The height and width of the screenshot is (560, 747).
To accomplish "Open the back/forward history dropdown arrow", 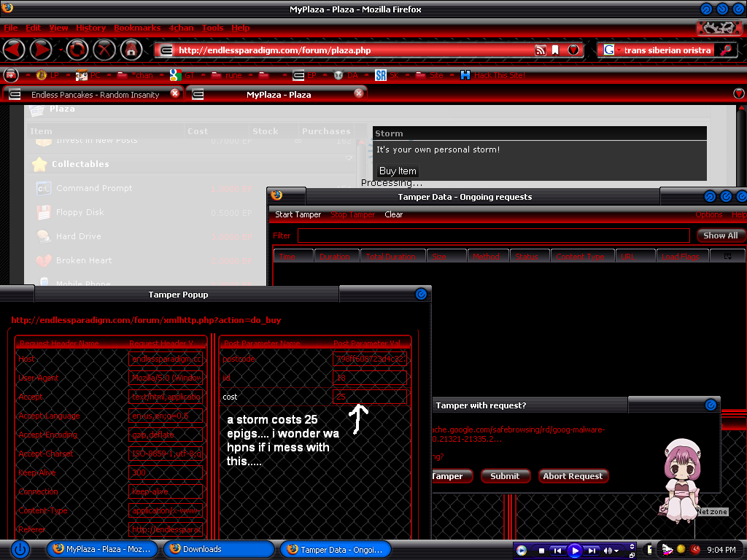I will [x=61, y=50].
